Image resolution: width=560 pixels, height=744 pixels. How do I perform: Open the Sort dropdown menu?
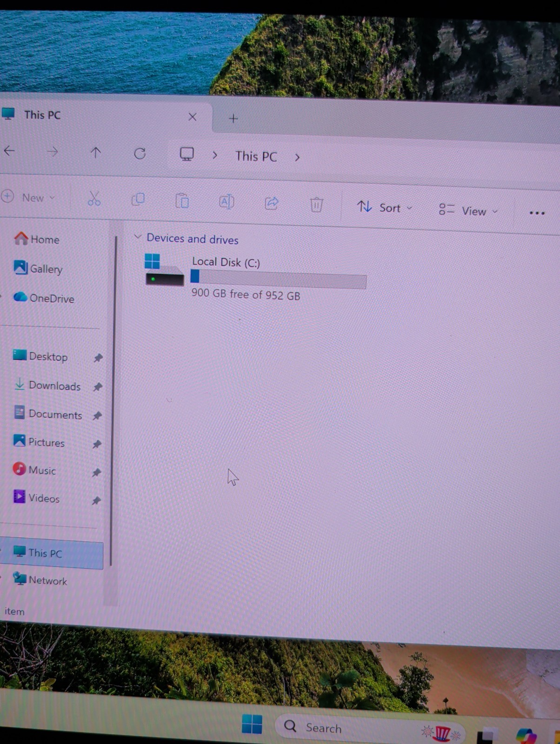[x=385, y=207]
